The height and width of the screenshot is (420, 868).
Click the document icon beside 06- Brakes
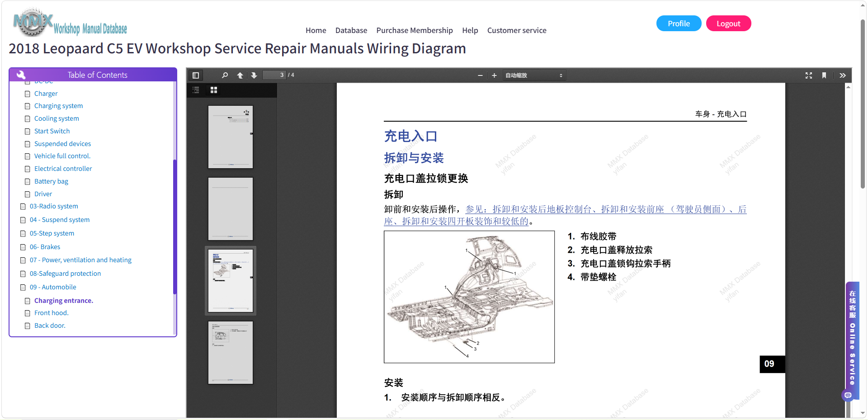[23, 247]
